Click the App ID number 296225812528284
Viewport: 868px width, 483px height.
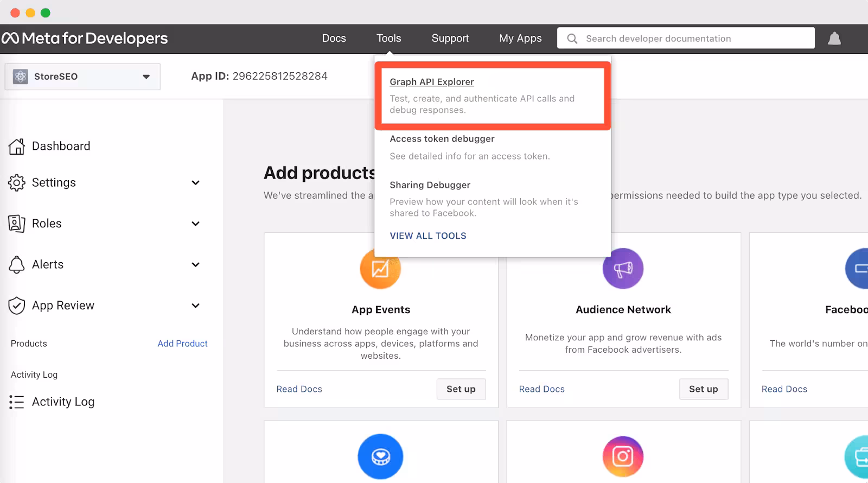click(x=280, y=76)
